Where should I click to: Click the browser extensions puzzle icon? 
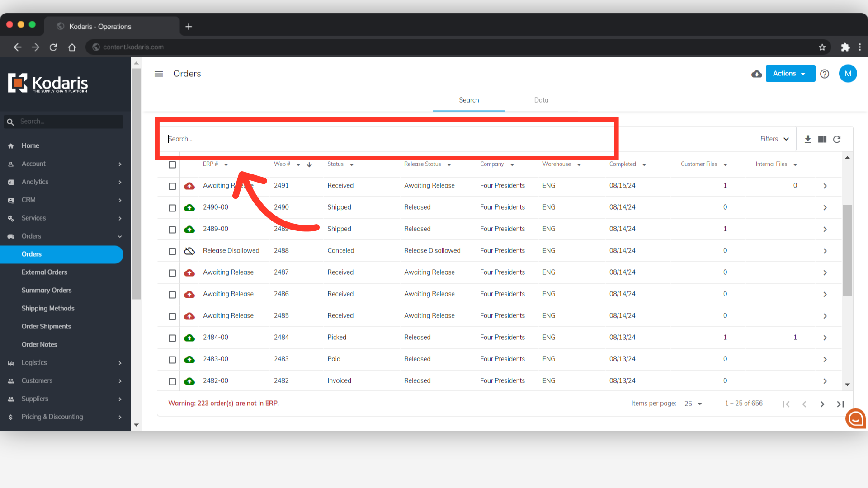coord(845,47)
